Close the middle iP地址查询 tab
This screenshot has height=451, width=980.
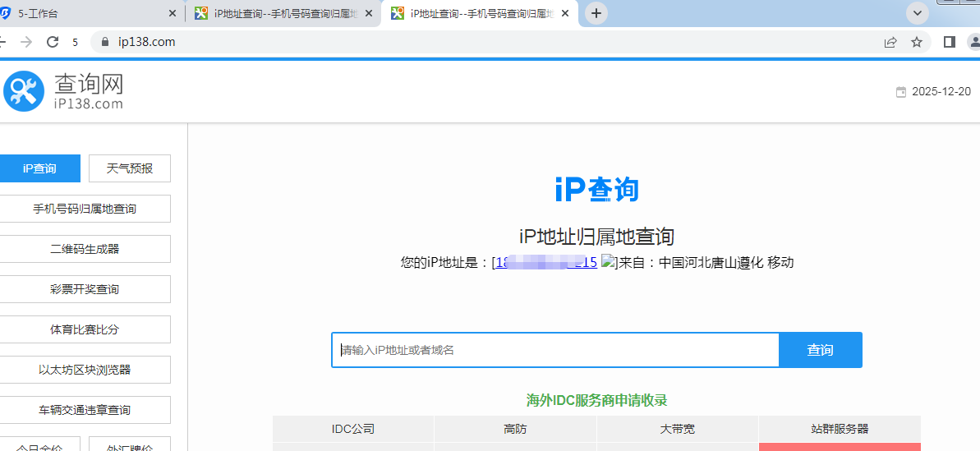coord(369,13)
